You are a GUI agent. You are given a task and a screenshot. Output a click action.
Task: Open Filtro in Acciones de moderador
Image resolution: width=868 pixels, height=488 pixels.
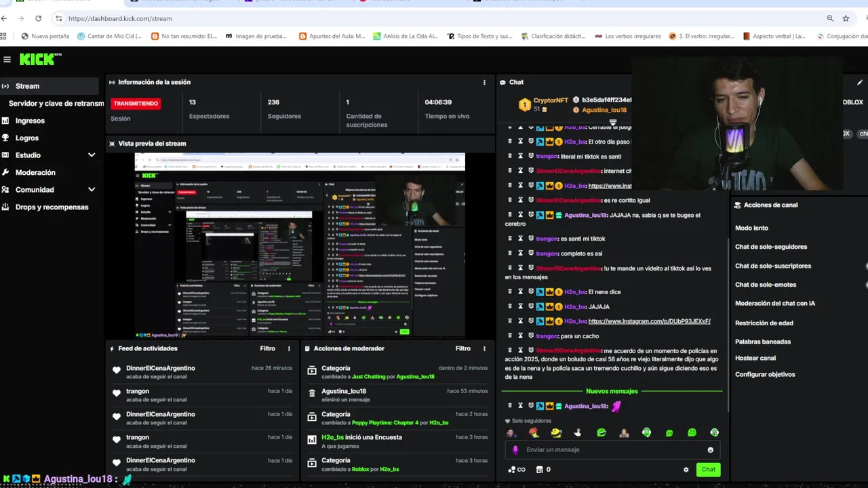462,348
